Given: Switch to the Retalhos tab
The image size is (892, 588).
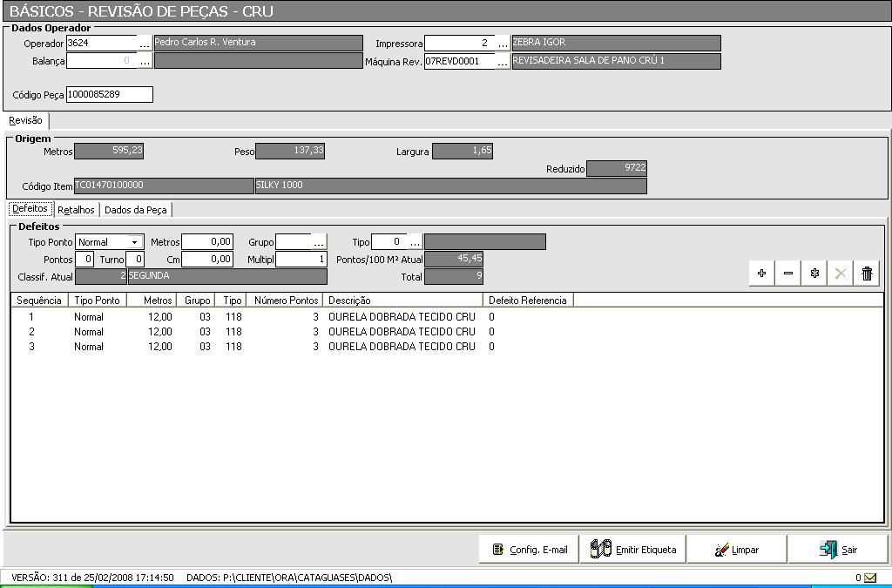Looking at the screenshot, I should [x=77, y=210].
